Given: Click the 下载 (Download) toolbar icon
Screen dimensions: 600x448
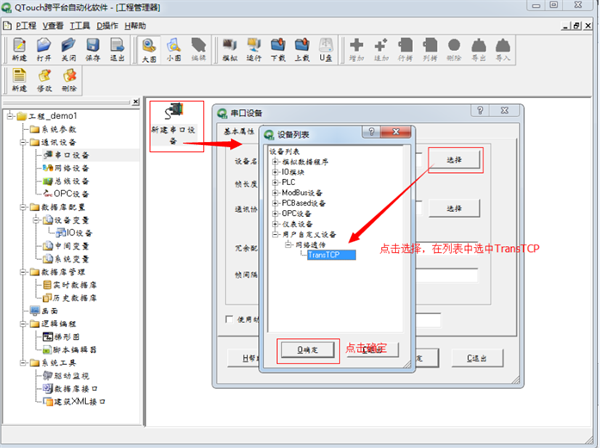Looking at the screenshot, I should point(277,48).
